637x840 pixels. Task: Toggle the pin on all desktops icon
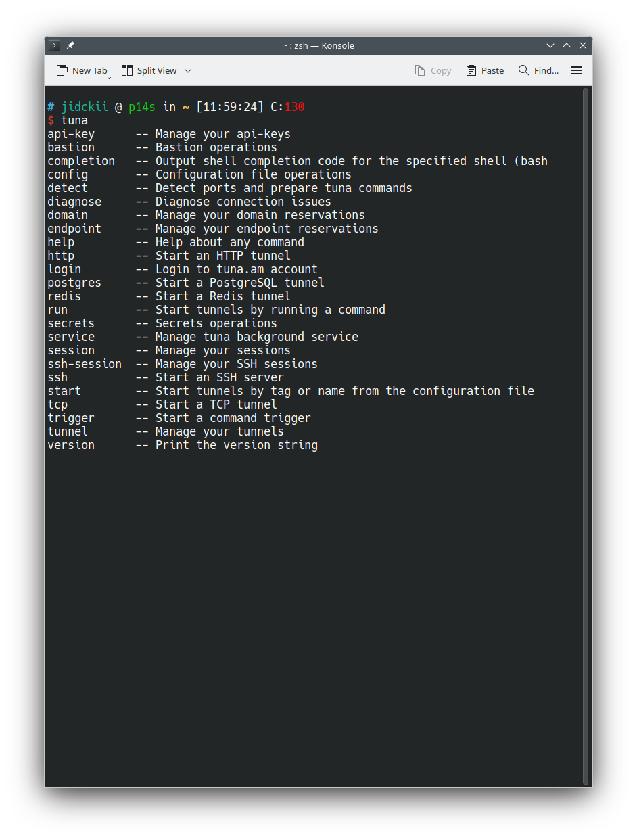[70, 45]
